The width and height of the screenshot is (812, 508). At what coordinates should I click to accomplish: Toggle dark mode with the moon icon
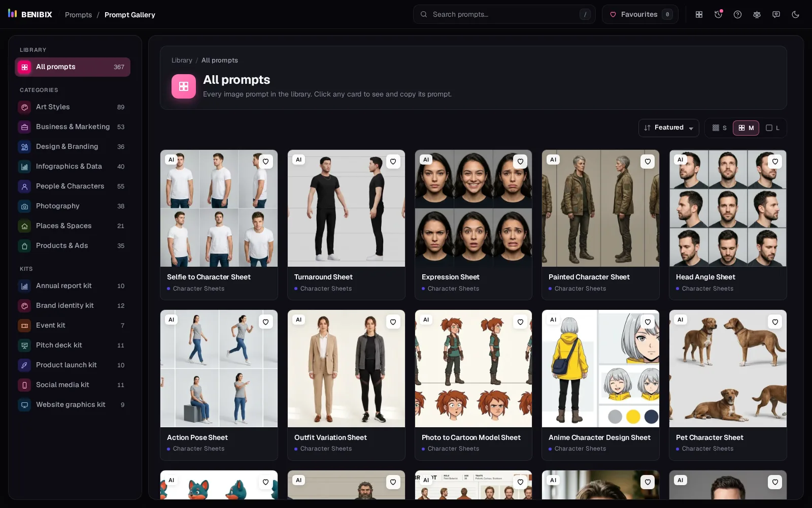coord(795,15)
